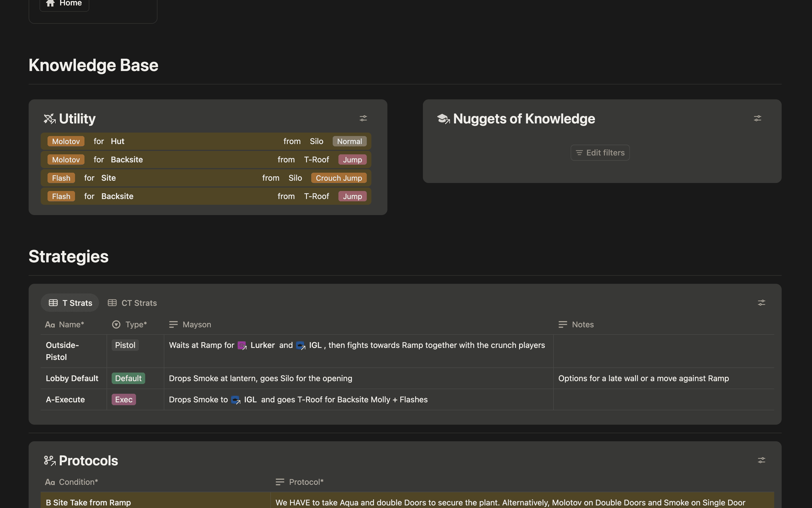Open the Utility database title

click(x=77, y=119)
